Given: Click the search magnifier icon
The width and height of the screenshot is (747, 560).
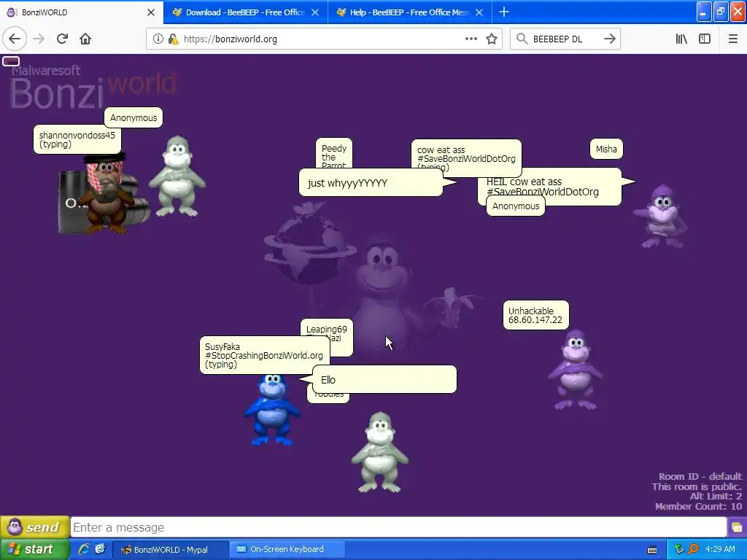Looking at the screenshot, I should point(522,39).
